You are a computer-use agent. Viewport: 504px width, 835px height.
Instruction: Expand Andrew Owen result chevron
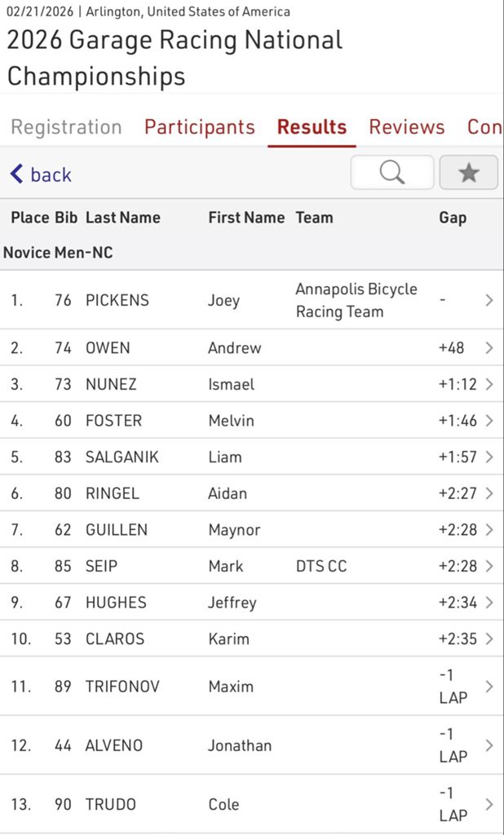pos(489,348)
